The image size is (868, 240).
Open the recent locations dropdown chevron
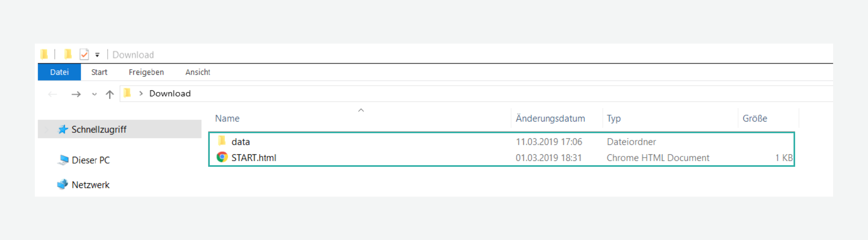click(x=94, y=94)
